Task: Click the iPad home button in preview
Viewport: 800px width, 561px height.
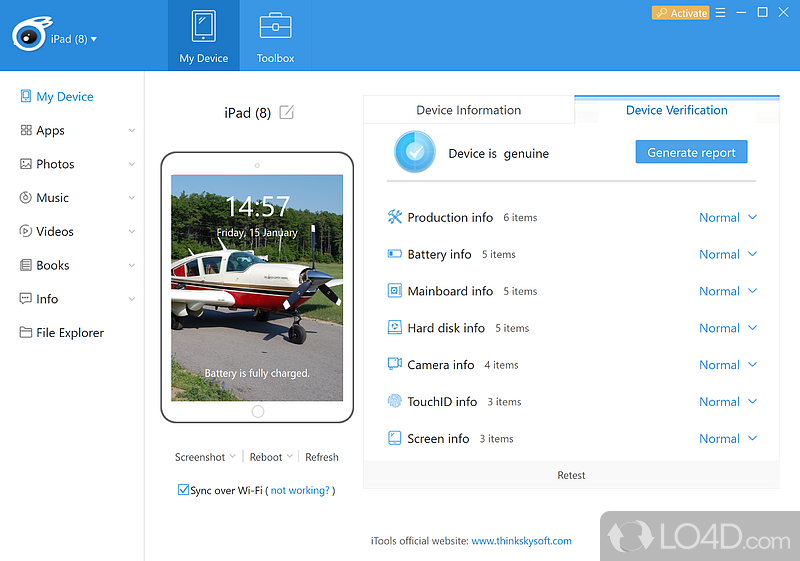Action: pos(258,411)
